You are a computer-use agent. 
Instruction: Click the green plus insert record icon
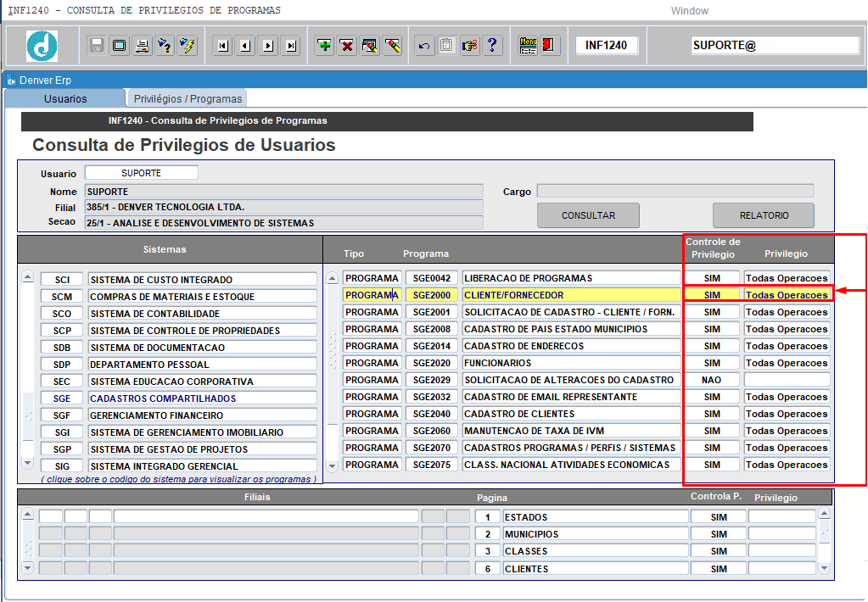324,46
